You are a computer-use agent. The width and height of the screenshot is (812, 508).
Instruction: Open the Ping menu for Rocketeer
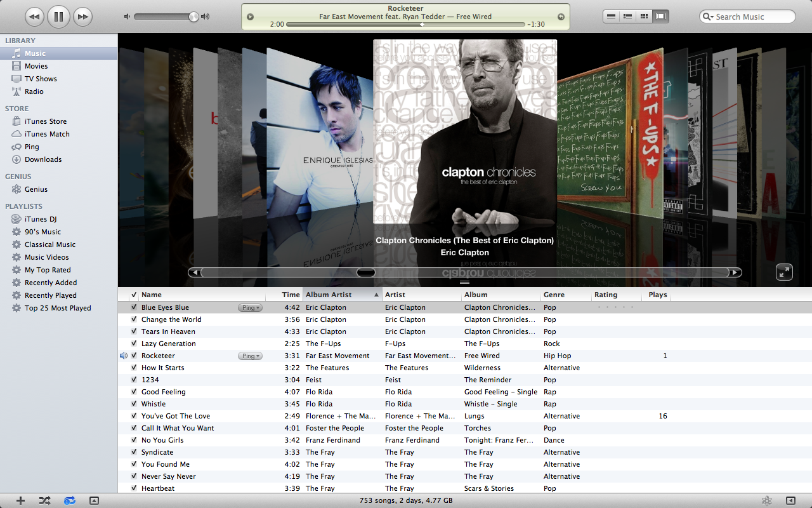[x=250, y=356]
